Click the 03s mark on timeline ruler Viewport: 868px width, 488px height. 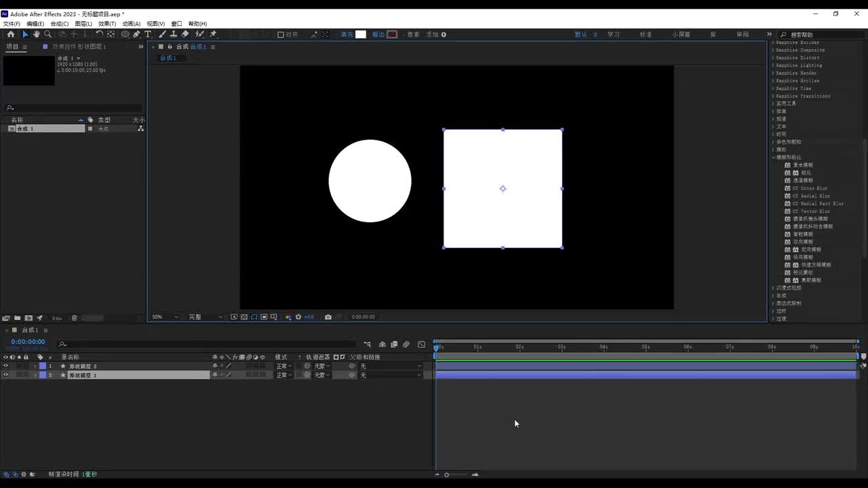[x=561, y=347]
